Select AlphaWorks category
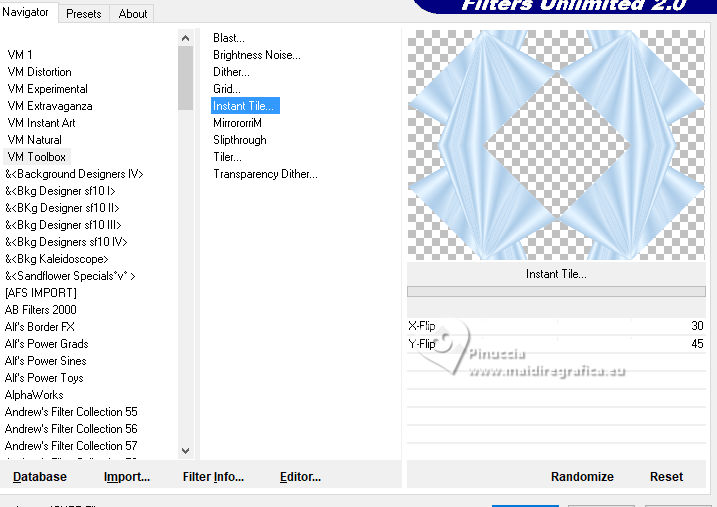 pyautogui.click(x=34, y=395)
